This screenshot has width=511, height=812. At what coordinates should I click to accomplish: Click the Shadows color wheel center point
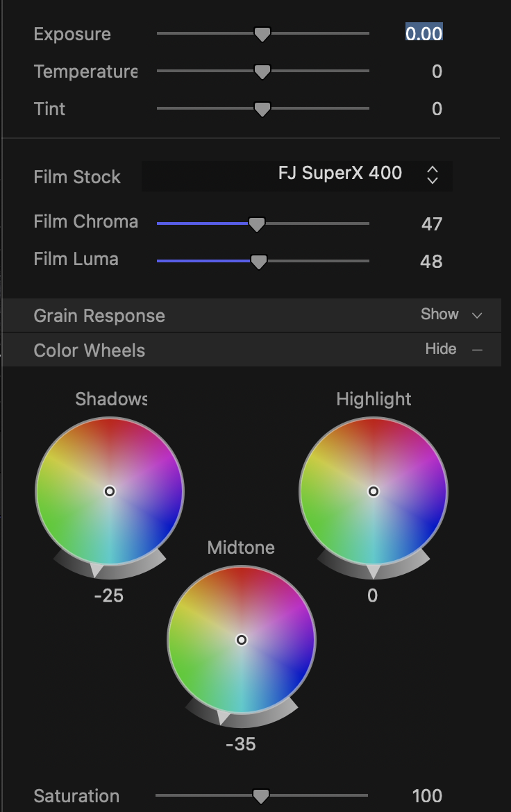tap(110, 491)
